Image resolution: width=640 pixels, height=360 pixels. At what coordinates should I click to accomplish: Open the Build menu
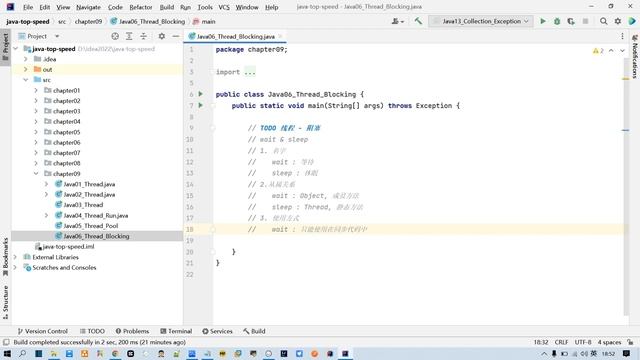point(167,7)
